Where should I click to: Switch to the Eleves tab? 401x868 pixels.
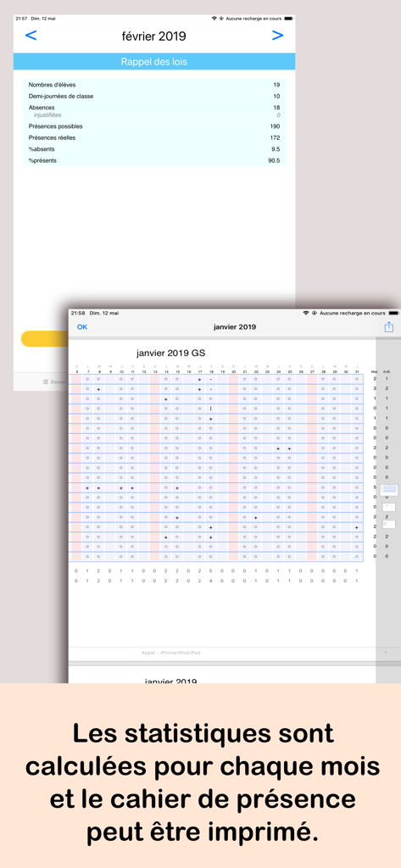point(54,381)
